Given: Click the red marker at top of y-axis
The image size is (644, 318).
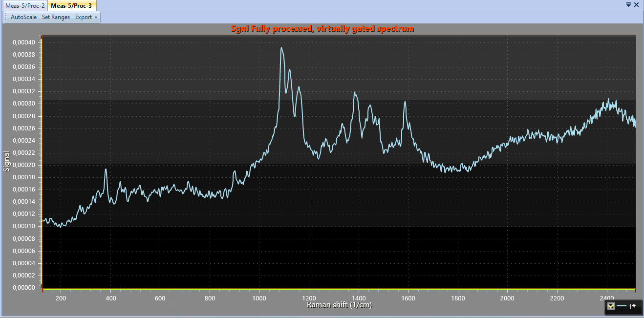Looking at the screenshot, I should pos(43,37).
